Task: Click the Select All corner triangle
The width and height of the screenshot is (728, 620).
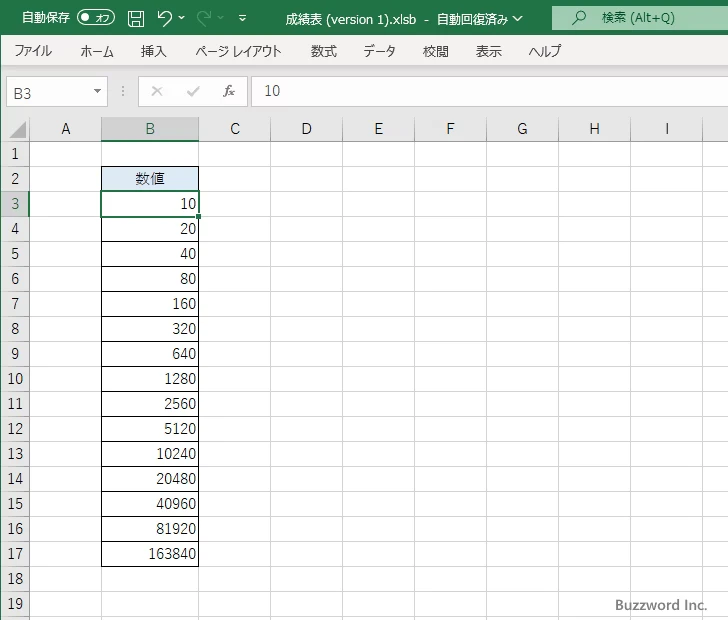Action: [x=18, y=130]
